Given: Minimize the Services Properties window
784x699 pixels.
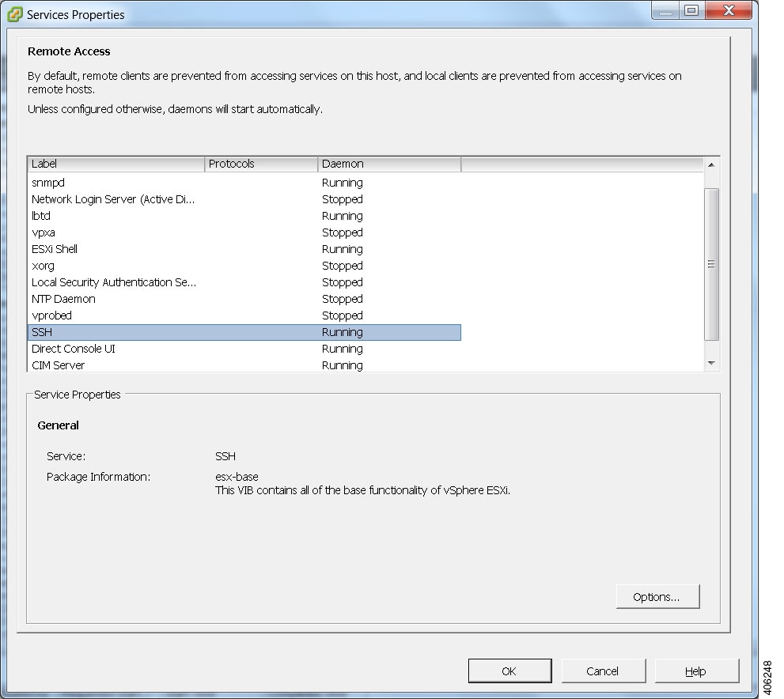Looking at the screenshot, I should tap(666, 10).
